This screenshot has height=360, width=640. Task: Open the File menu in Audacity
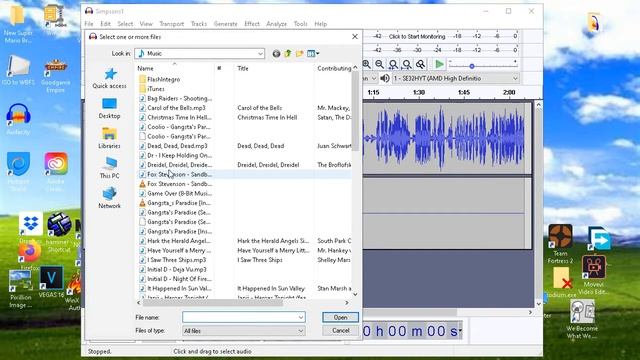(89, 24)
